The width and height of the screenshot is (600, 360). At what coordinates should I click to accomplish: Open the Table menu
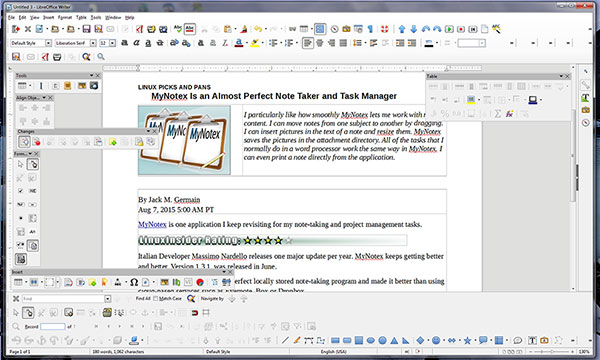pyautogui.click(x=81, y=18)
